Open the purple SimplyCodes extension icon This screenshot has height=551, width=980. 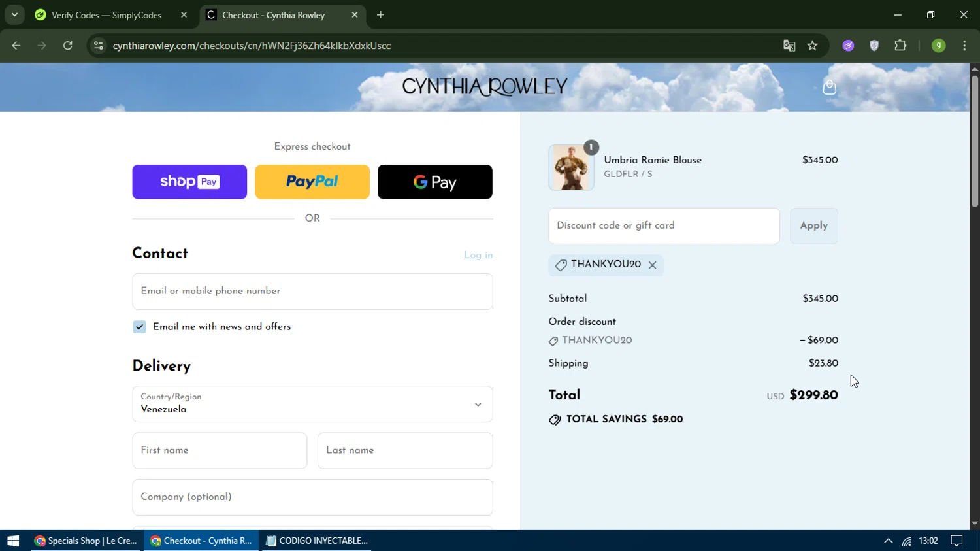point(848,46)
